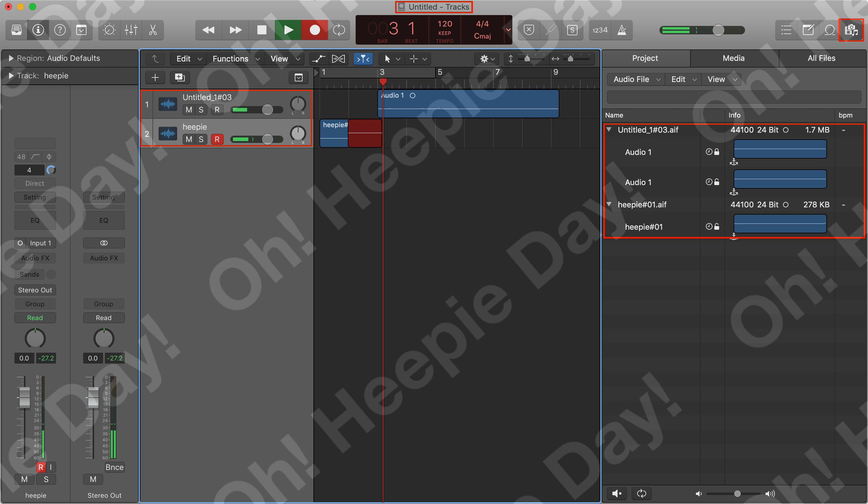Open the tracks area gear settings menu
Image resolution: width=868 pixels, height=504 pixels.
pyautogui.click(x=487, y=59)
